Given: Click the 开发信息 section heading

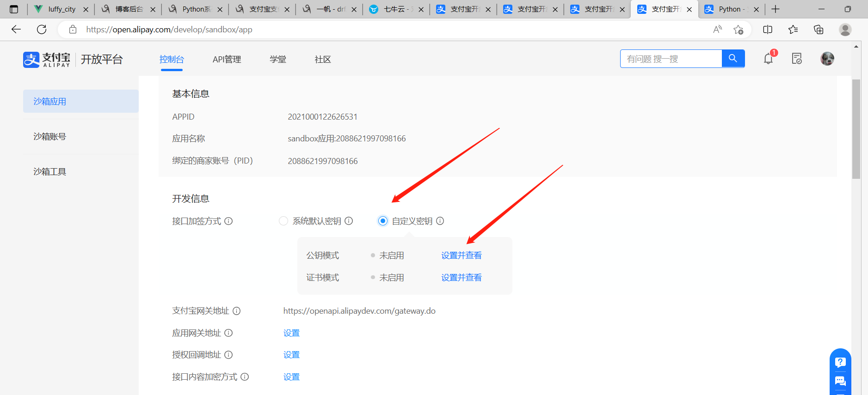Looking at the screenshot, I should pos(191,199).
